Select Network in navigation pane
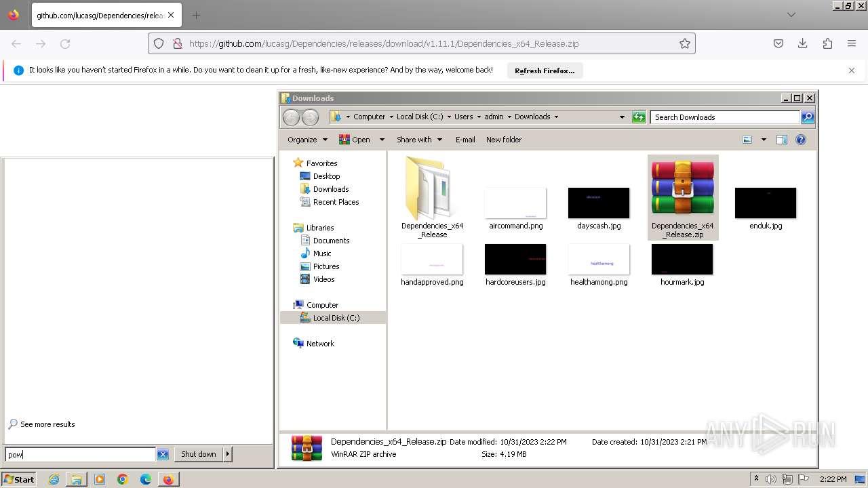 point(320,344)
